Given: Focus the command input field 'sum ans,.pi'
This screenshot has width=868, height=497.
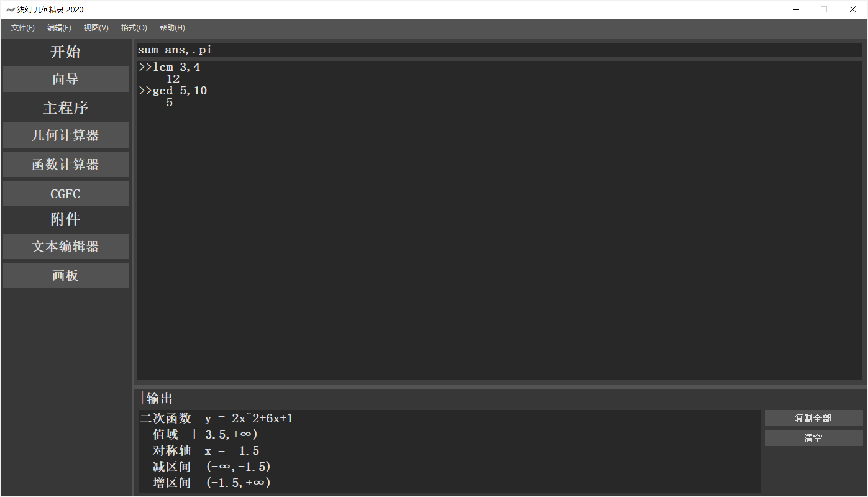Looking at the screenshot, I should pos(499,50).
